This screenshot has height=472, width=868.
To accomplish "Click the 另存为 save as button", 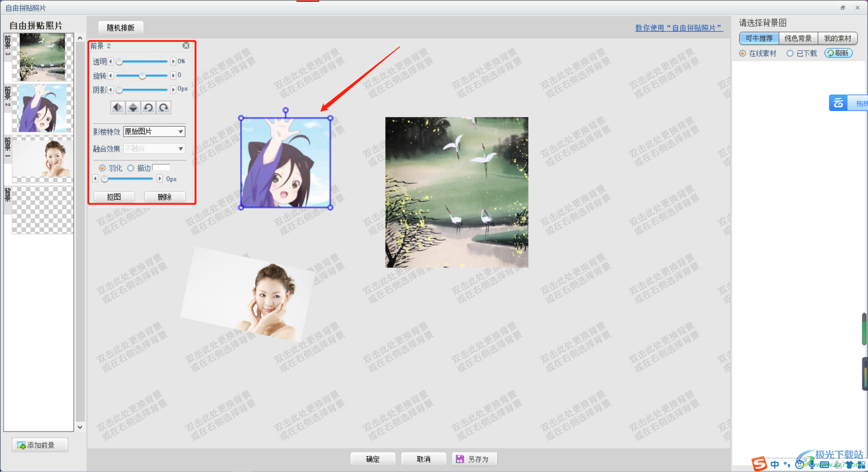I will 475,459.
